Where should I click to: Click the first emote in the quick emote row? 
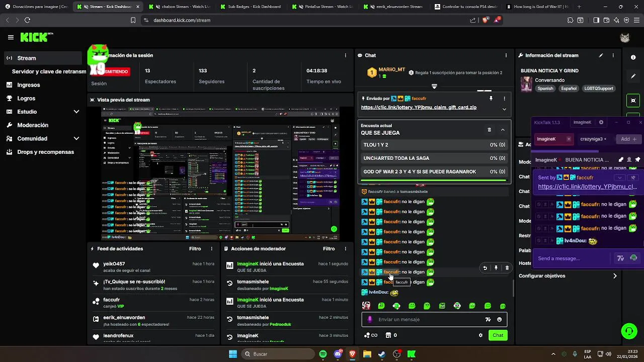[x=366, y=306]
